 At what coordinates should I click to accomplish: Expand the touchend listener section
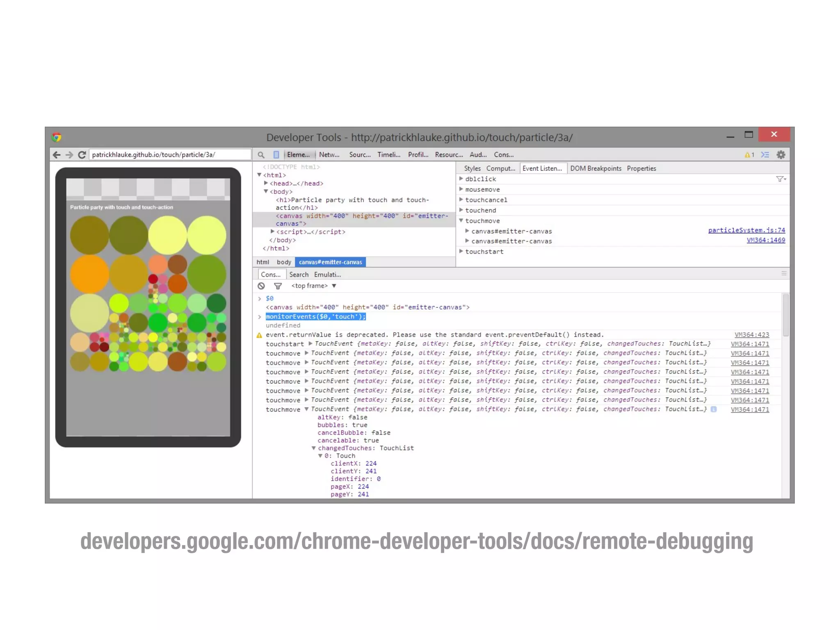point(461,210)
